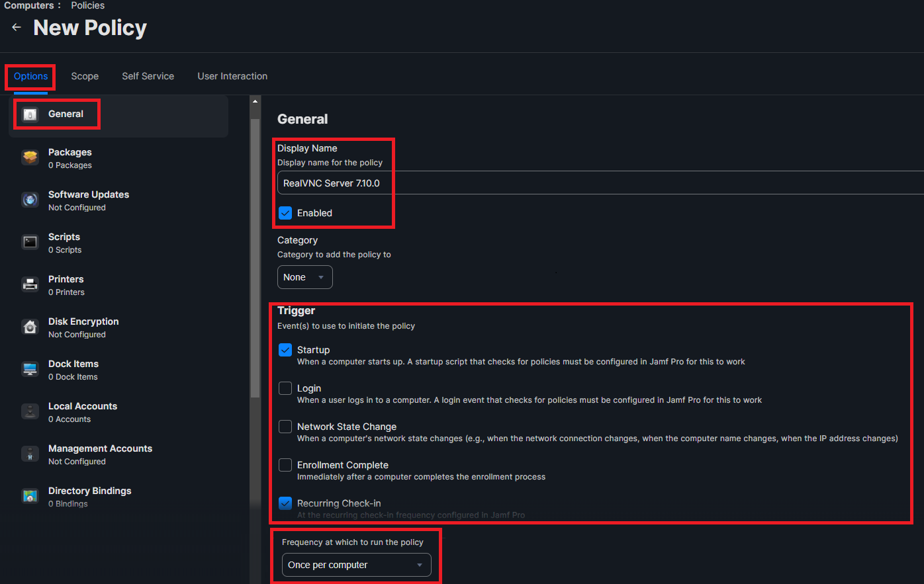Screen dimensions: 924x584
Task: Click the back arrow beside New Policy
Action: point(17,28)
